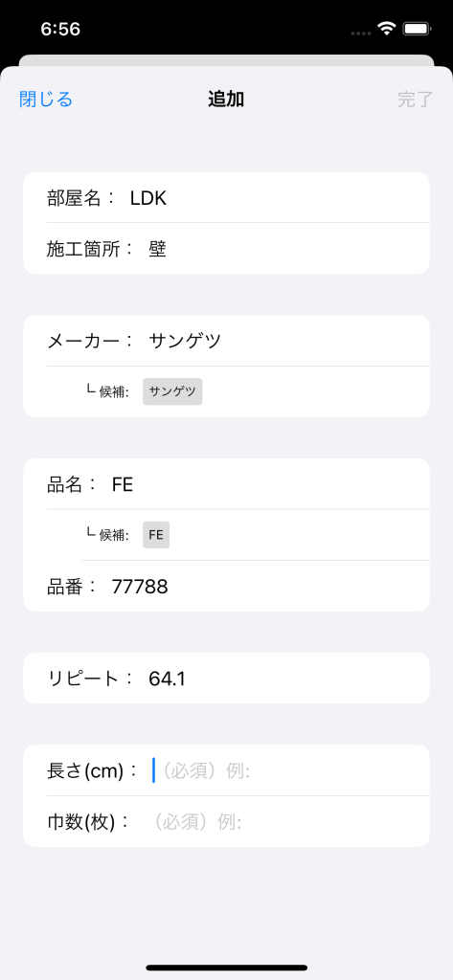Select the 部屋名 field containing LDK
Image resolution: width=453 pixels, height=980 pixels.
(226, 197)
